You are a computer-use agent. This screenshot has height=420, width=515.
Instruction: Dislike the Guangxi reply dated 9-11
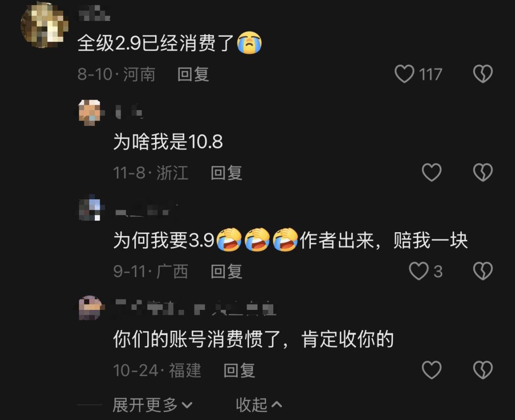click(483, 271)
